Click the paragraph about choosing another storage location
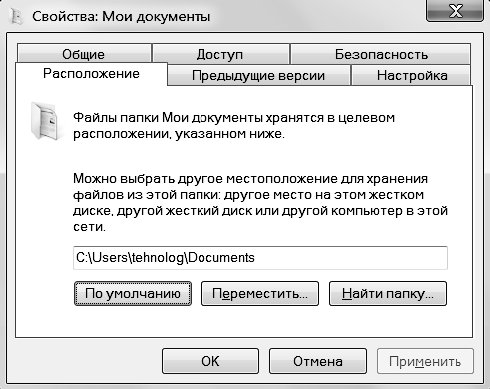Image resolution: width=490 pixels, height=389 pixels. click(x=260, y=203)
